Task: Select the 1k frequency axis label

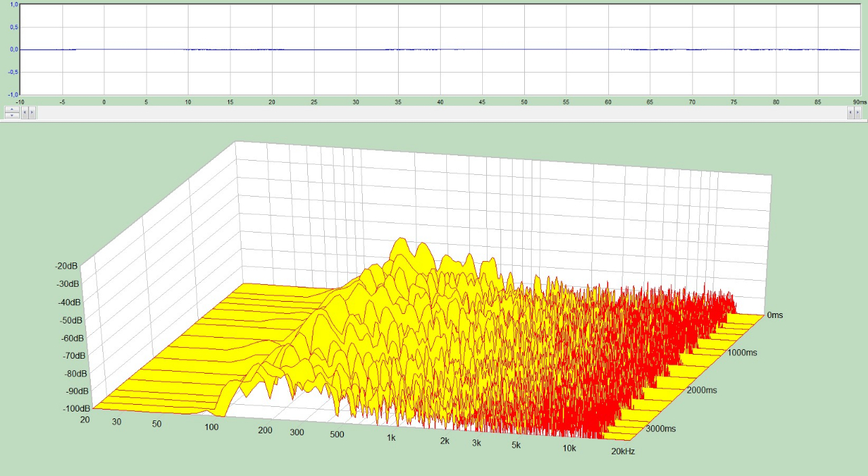Action: tap(391, 438)
